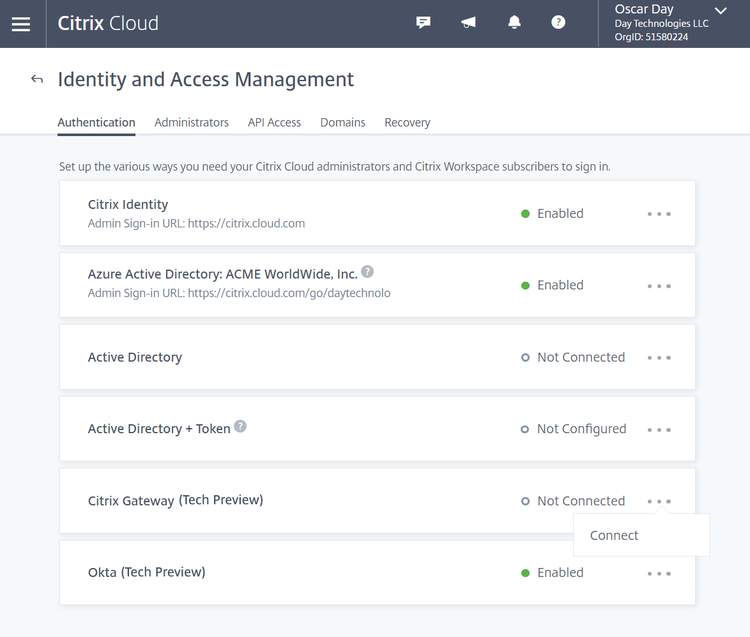Switch to the Administrators tab
Viewport: 750px width, 637px height.
(x=191, y=122)
